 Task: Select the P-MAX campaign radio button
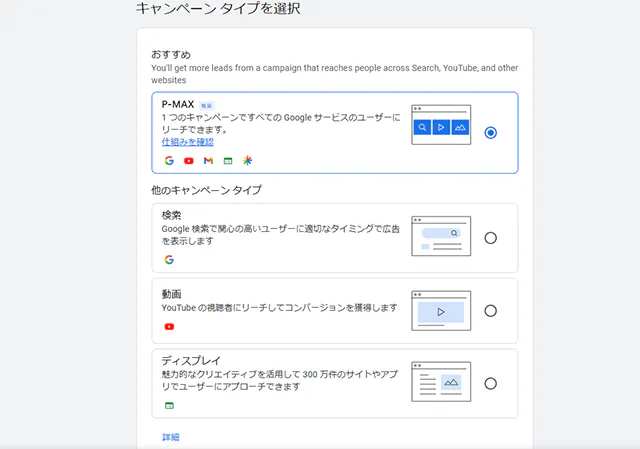490,133
